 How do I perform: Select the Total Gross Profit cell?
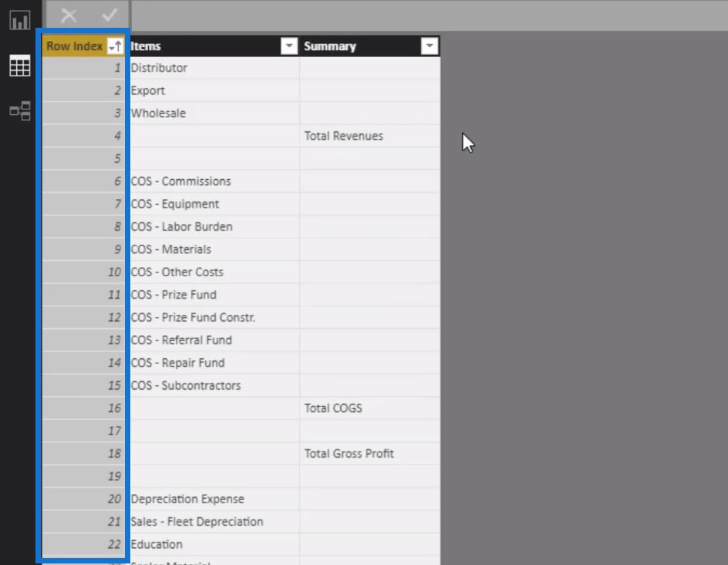[370, 454]
